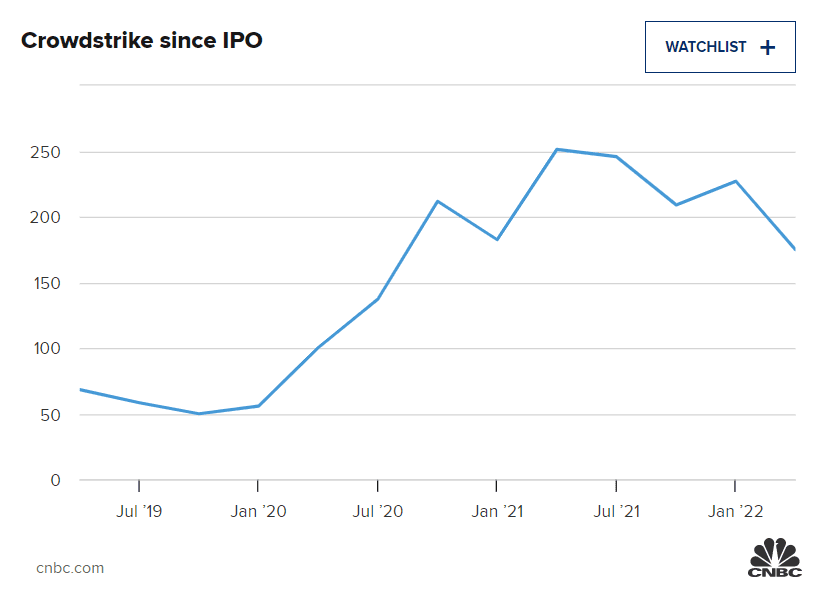The image size is (822, 593).
Task: Click the chart line's highest peak point
Action: point(556,149)
